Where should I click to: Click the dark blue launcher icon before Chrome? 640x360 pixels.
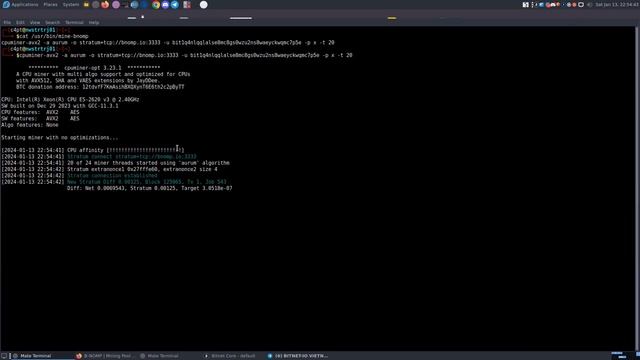[x=144, y=5]
